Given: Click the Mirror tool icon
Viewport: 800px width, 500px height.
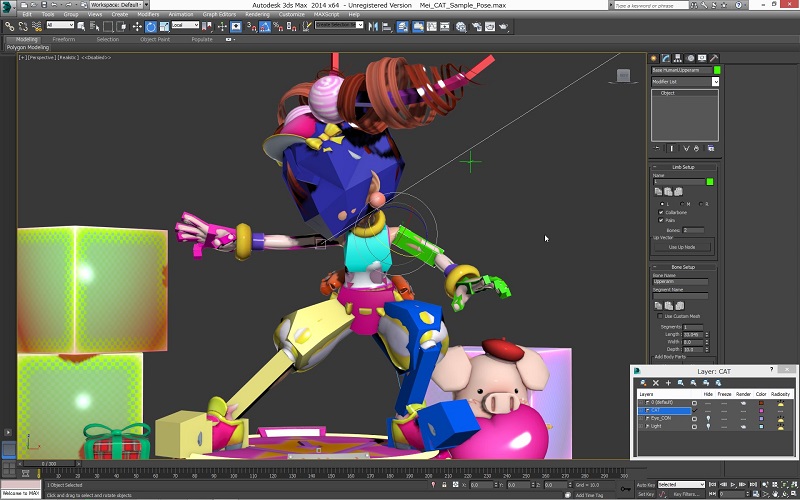Looking at the screenshot, I should point(373,27).
